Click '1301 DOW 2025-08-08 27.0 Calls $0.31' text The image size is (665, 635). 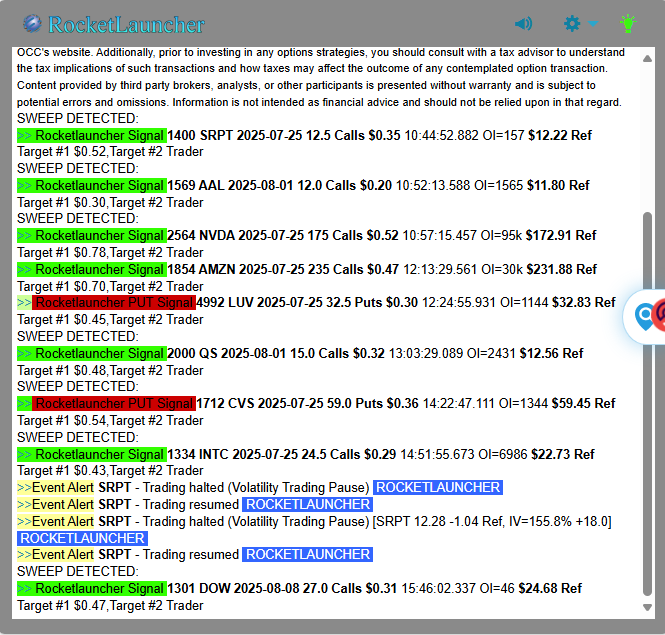click(x=282, y=588)
